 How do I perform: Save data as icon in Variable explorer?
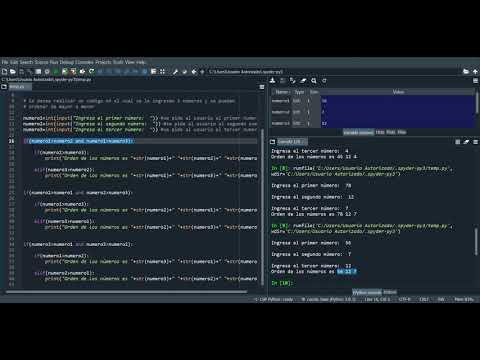(x=293, y=81)
